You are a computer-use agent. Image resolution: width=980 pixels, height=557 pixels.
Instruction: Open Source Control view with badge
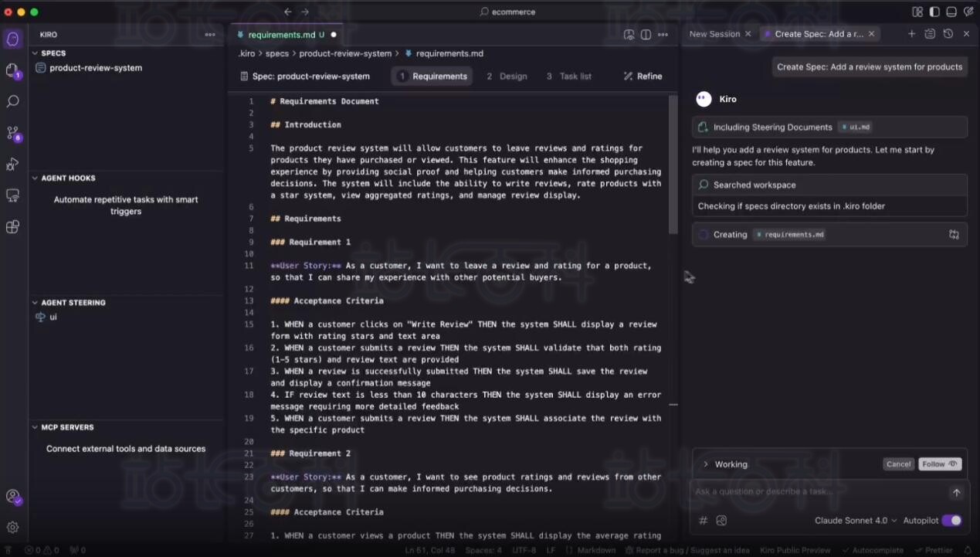click(x=13, y=134)
